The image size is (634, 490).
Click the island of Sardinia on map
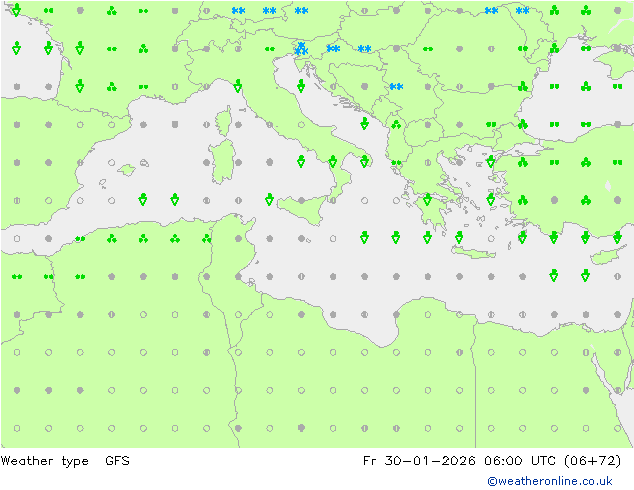tap(222, 161)
